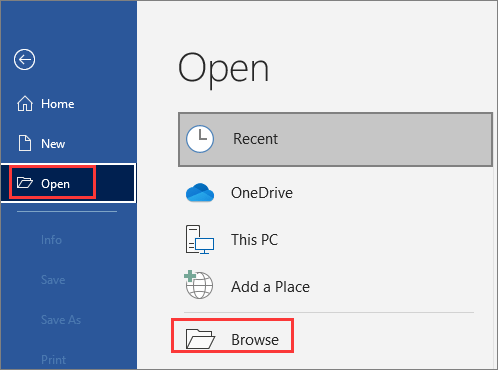Choose New in the sidebar

[x=53, y=144]
